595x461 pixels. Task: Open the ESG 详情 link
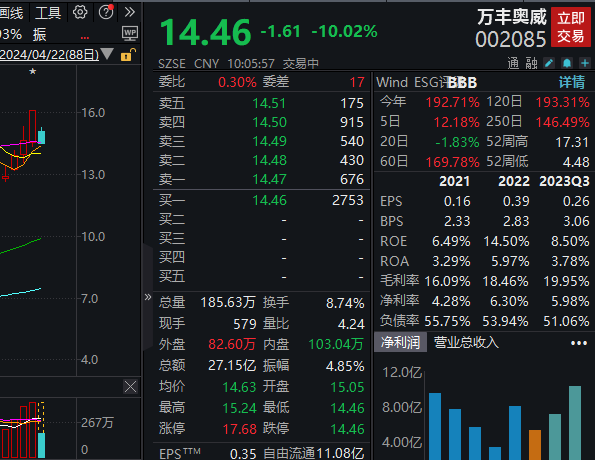[571, 82]
